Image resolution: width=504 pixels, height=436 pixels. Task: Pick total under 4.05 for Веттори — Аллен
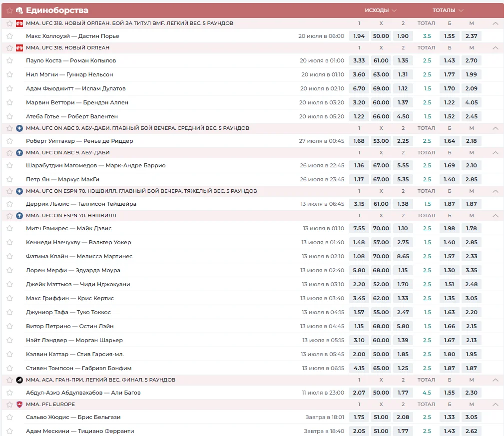[x=471, y=102]
